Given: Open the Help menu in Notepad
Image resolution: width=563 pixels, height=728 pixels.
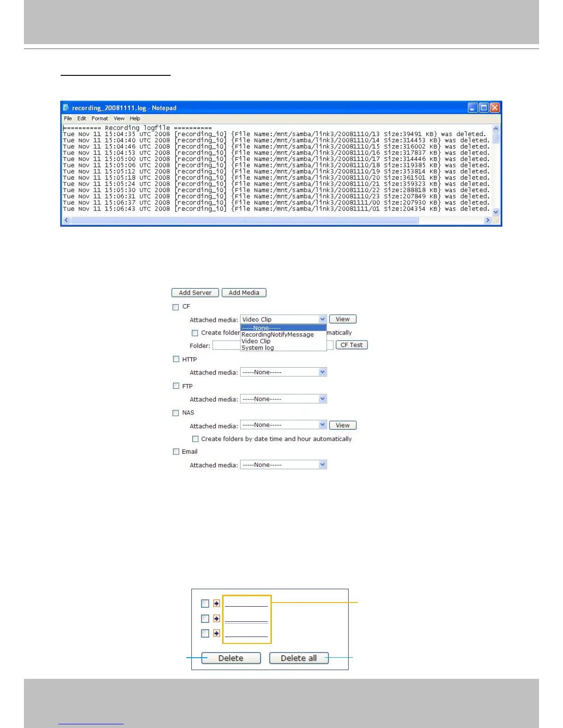Looking at the screenshot, I should coord(135,119).
